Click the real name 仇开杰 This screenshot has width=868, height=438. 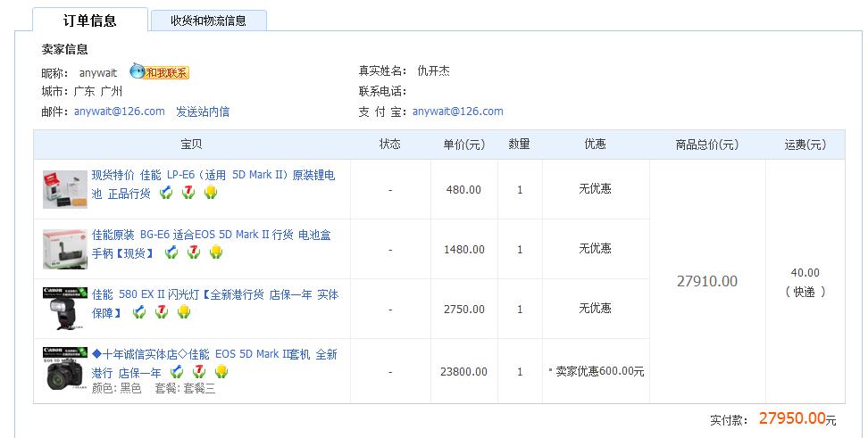tap(433, 70)
